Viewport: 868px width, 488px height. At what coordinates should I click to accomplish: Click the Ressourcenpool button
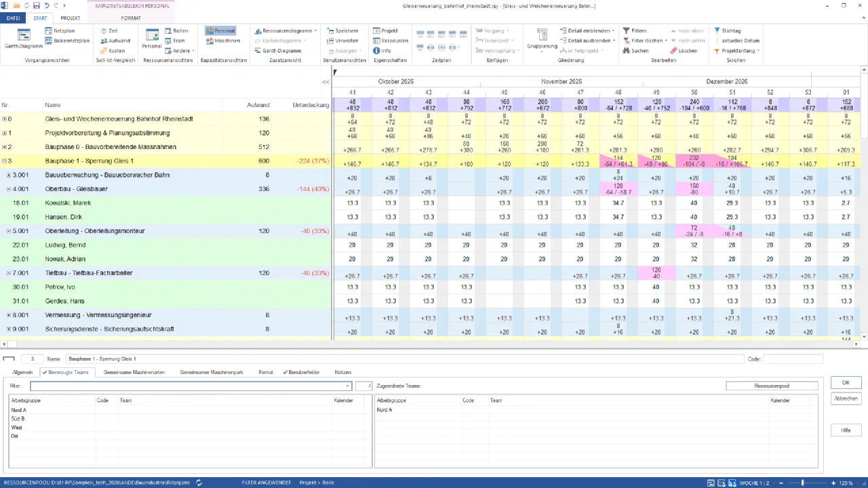coord(772,386)
